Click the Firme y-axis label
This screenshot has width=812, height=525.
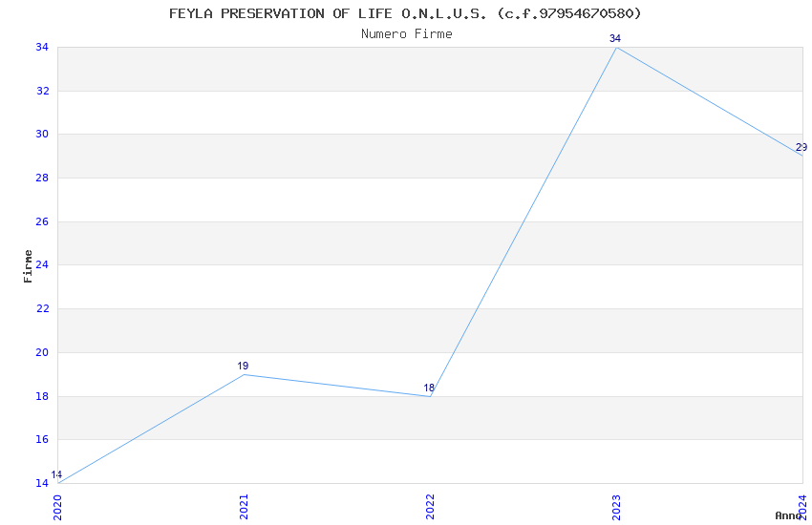pyautogui.click(x=29, y=265)
